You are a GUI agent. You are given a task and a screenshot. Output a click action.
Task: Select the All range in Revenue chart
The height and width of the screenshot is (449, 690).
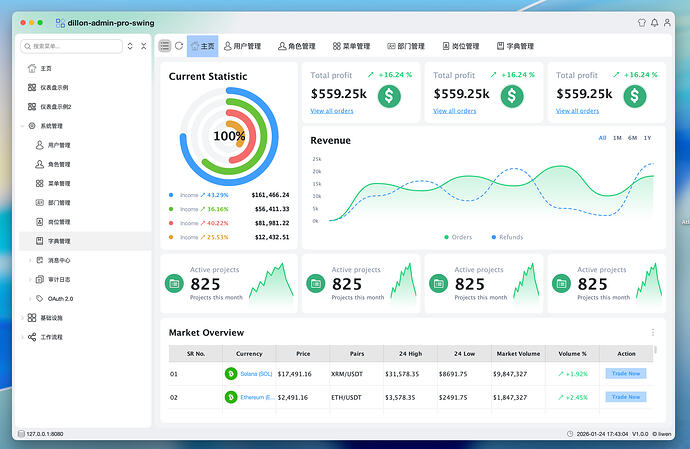pyautogui.click(x=602, y=138)
